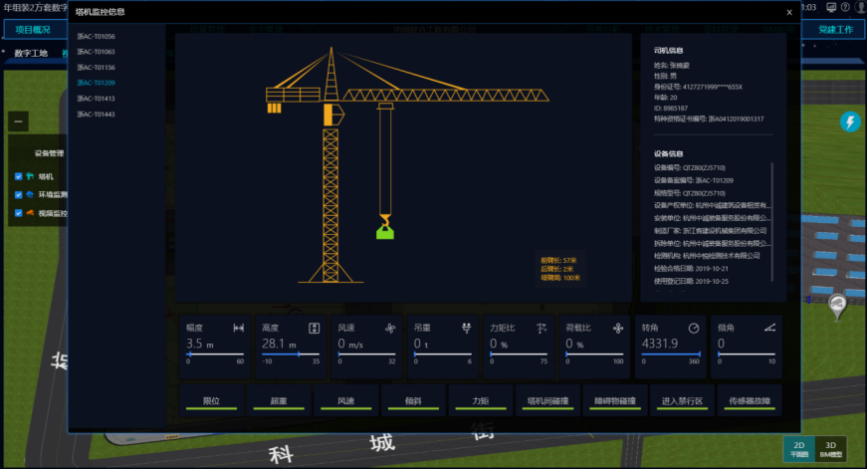
Task: Click the 限位 alarm button
Action: click(x=211, y=401)
